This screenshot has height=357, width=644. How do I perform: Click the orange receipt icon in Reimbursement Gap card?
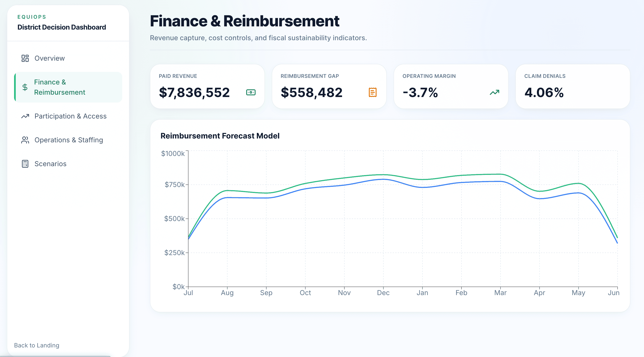pyautogui.click(x=372, y=92)
